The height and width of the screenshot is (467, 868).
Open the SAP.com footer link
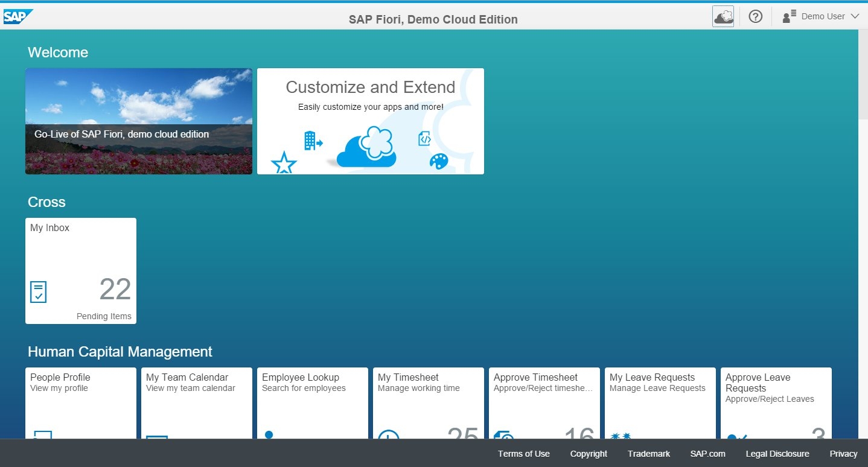(x=708, y=454)
